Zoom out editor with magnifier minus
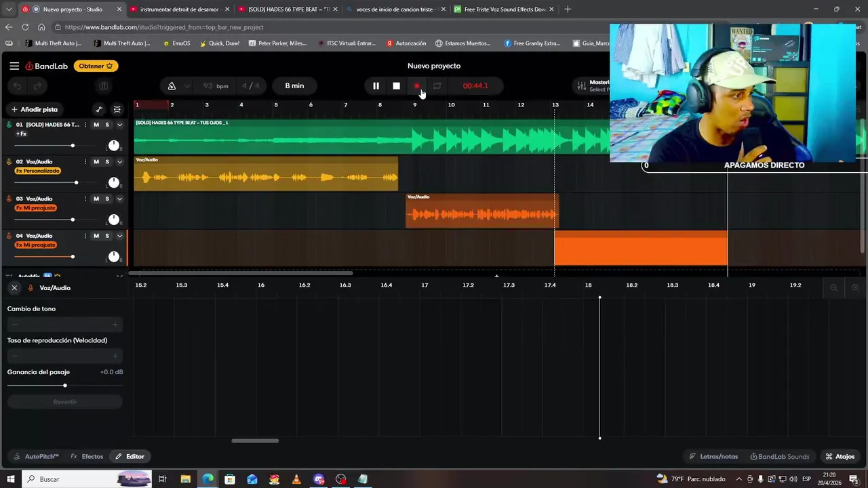 coord(834,288)
